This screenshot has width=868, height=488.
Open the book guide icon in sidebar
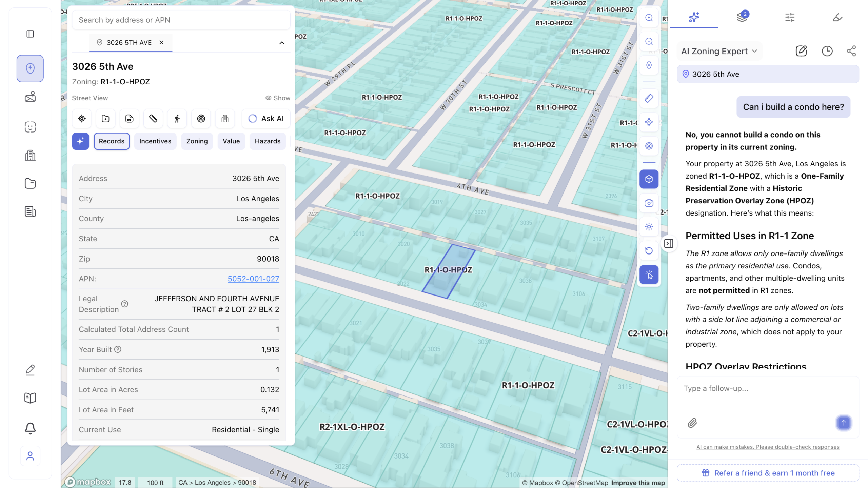[x=30, y=398]
